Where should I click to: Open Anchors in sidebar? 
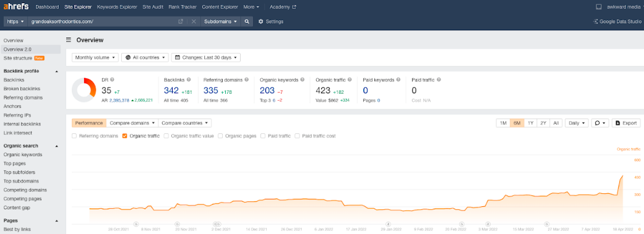pos(12,107)
